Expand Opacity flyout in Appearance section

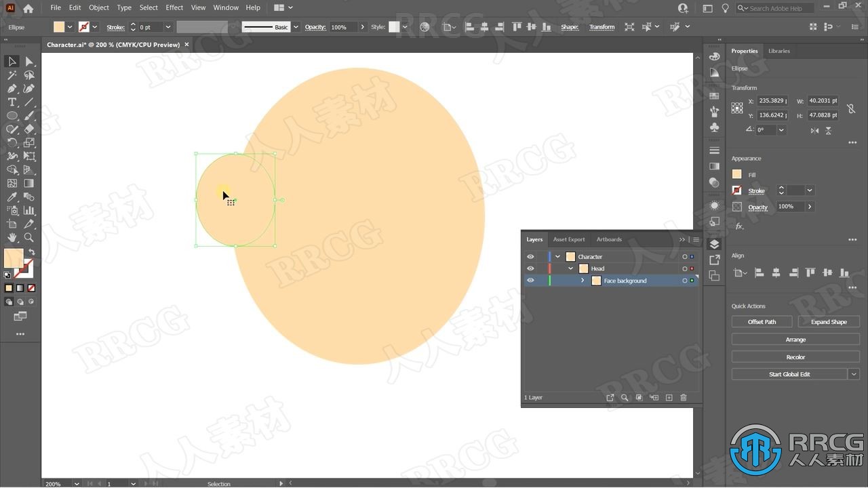click(809, 207)
